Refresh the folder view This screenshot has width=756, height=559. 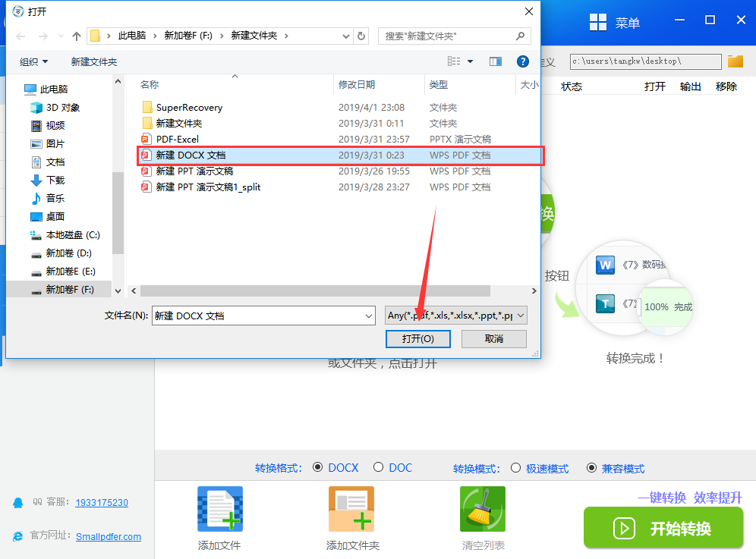[x=361, y=36]
